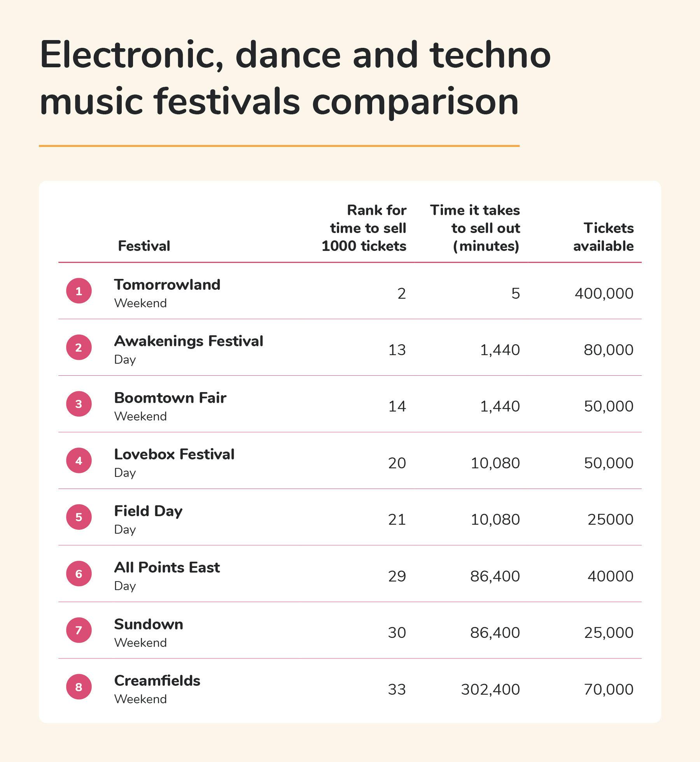Click the pink number 7 badge
Viewport: 700px width, 762px height.
[x=79, y=630]
